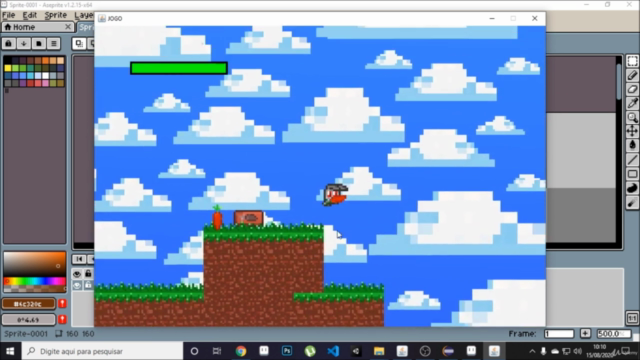
Task: Open the palette options menu button
Action: point(53,44)
